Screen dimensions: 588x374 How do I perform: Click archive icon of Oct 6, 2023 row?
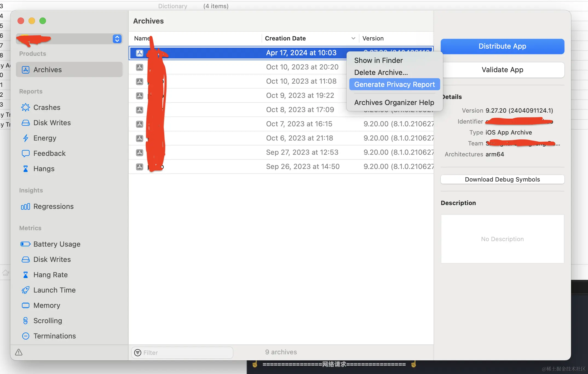140,138
